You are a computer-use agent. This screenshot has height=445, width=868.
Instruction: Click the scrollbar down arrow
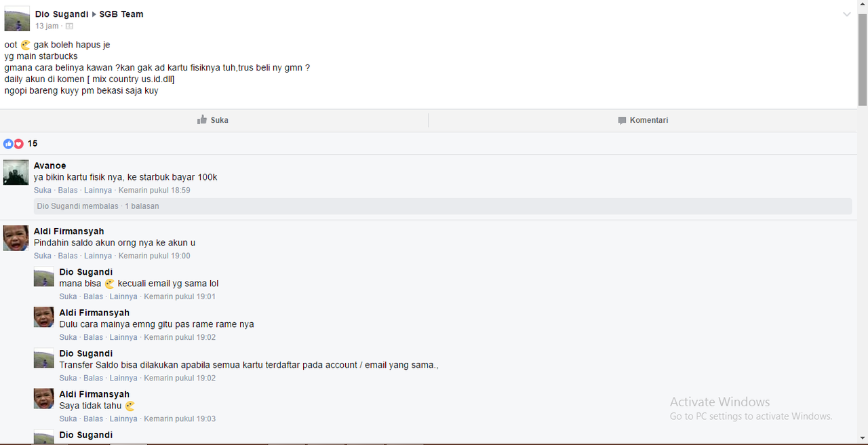click(863, 438)
